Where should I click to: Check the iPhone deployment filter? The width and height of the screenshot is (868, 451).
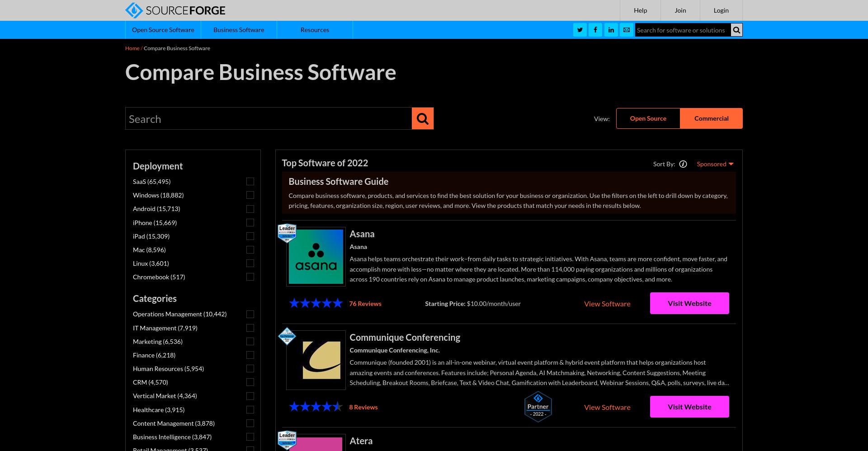(x=250, y=223)
